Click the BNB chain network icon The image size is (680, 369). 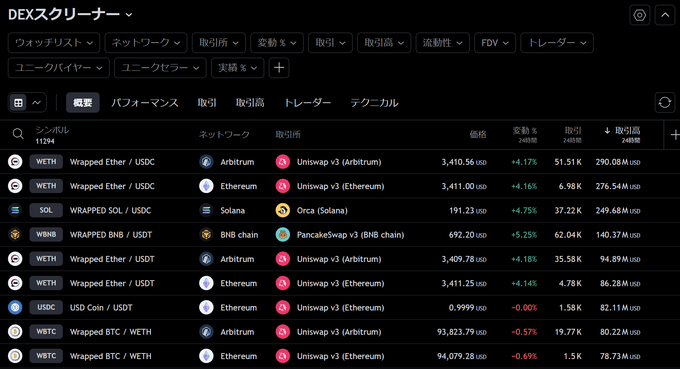pyautogui.click(x=206, y=235)
